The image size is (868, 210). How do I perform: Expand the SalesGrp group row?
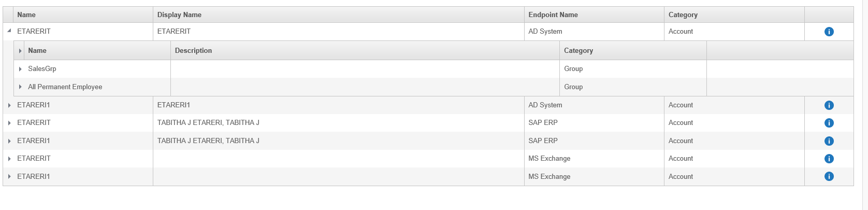coord(20,69)
